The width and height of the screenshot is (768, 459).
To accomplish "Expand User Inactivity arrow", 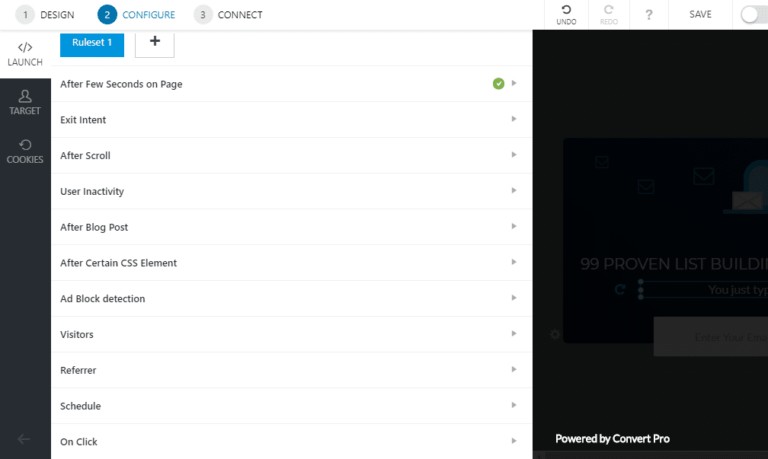I will tap(514, 191).
